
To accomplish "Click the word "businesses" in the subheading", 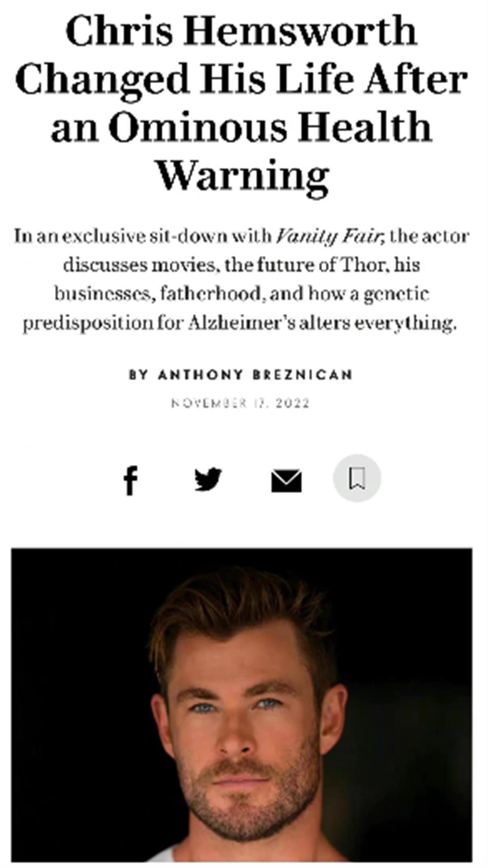I will coord(104,294).
